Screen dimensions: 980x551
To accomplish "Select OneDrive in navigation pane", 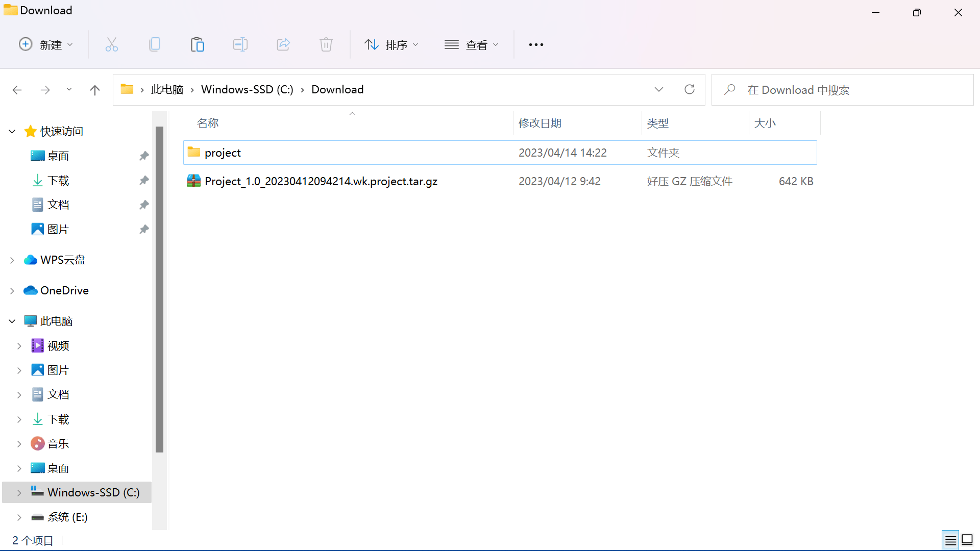I will tap(64, 291).
